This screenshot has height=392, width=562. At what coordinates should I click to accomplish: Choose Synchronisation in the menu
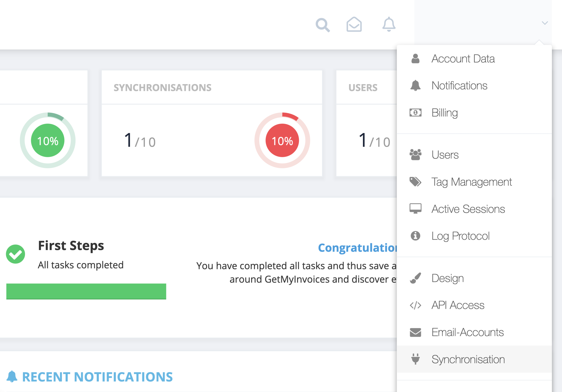474,359
